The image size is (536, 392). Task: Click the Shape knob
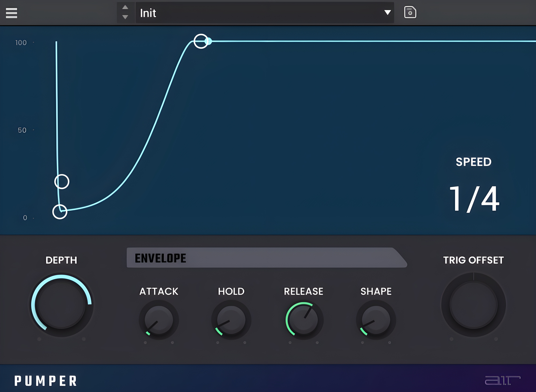click(x=376, y=320)
